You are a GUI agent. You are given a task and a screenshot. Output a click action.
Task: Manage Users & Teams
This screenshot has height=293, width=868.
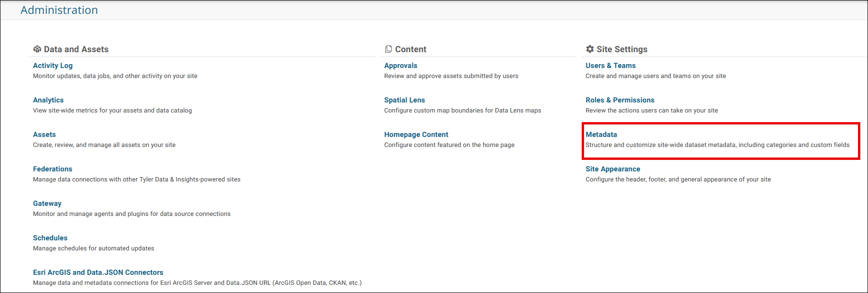[x=610, y=66]
